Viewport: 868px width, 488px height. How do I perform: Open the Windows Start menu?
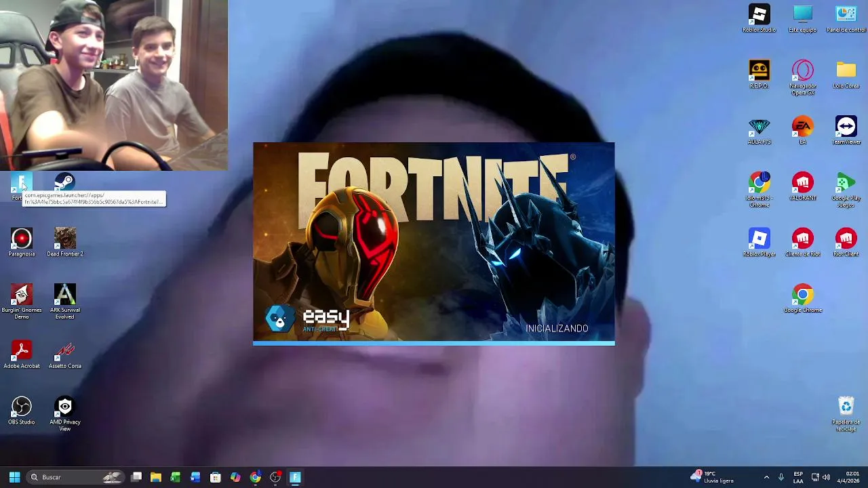pyautogui.click(x=14, y=477)
